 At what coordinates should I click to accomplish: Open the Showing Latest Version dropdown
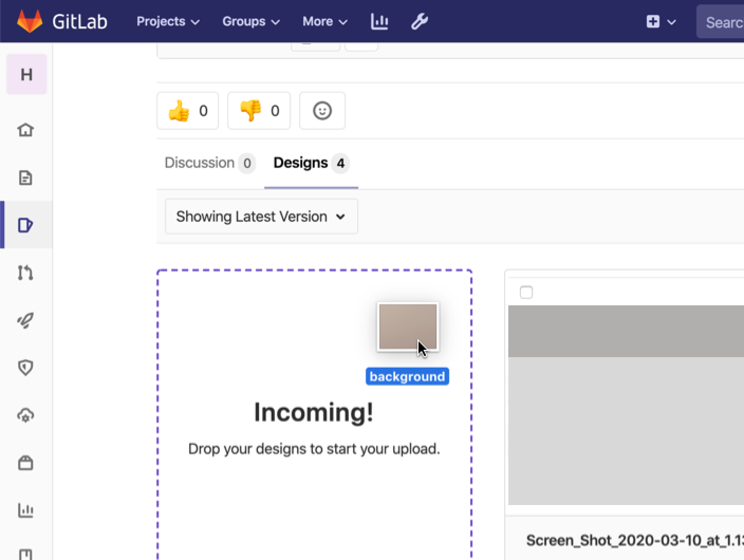pyautogui.click(x=261, y=216)
